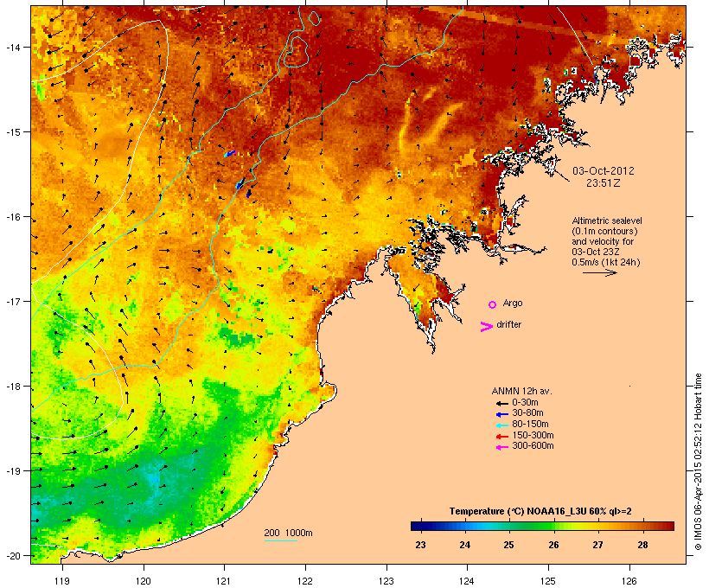
Task: Click the date text 03-Oct-2012
Action: 604,171
